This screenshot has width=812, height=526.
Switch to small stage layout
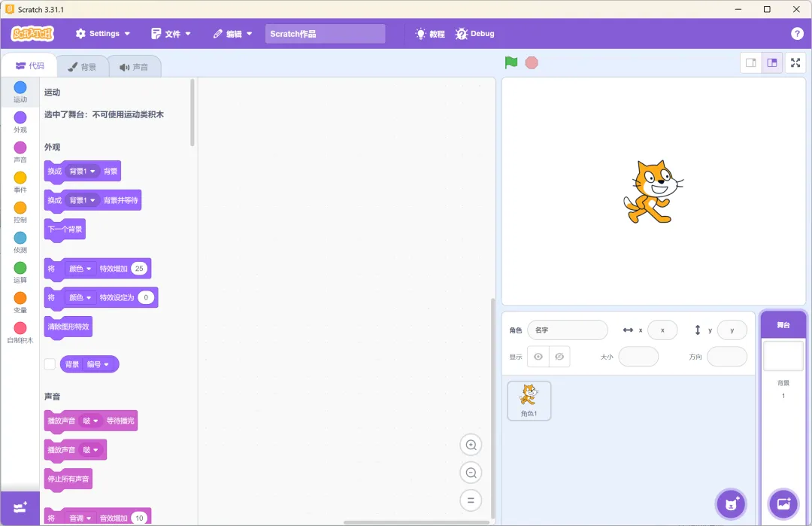[751, 62]
